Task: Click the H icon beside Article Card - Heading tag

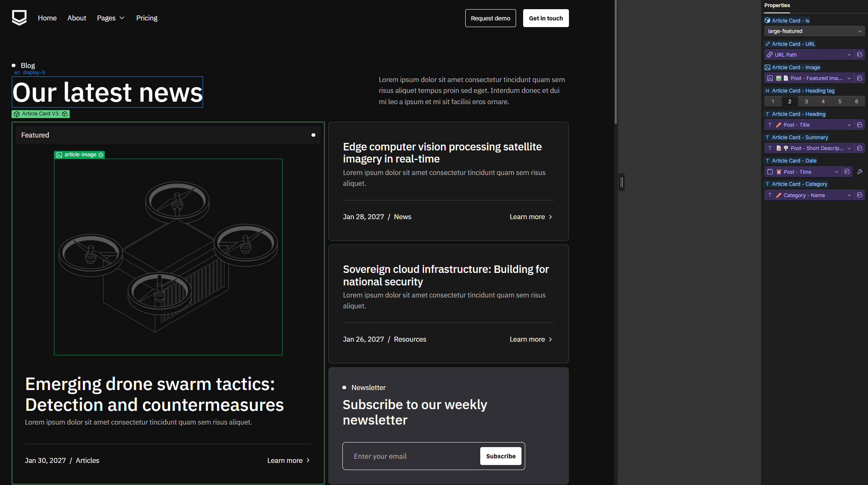Action: tap(767, 91)
